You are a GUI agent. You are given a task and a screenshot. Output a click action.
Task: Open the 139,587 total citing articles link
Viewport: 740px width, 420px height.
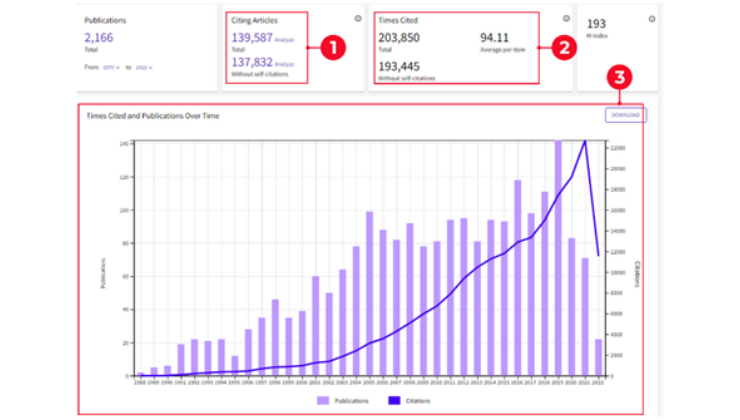tap(252, 37)
